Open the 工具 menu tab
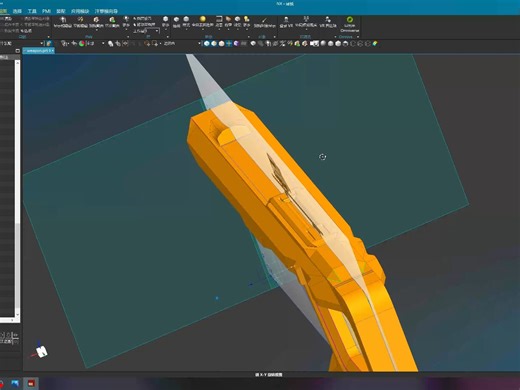Screen dimensions: 520x390 click(x=32, y=11)
